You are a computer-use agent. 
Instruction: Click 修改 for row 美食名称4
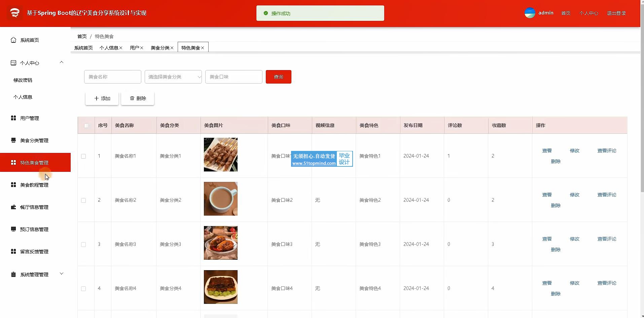point(575,283)
